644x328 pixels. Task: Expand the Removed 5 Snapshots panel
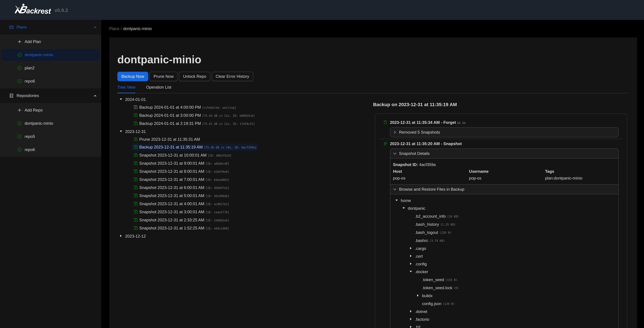pos(395,132)
